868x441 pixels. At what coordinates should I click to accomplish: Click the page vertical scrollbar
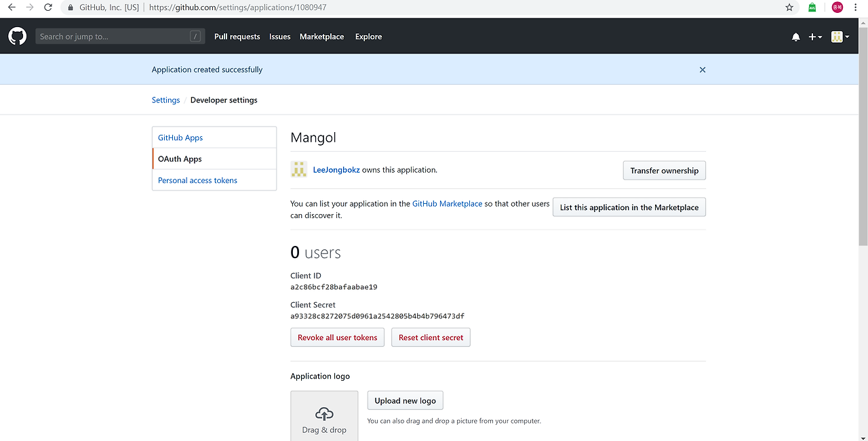[x=863, y=135]
